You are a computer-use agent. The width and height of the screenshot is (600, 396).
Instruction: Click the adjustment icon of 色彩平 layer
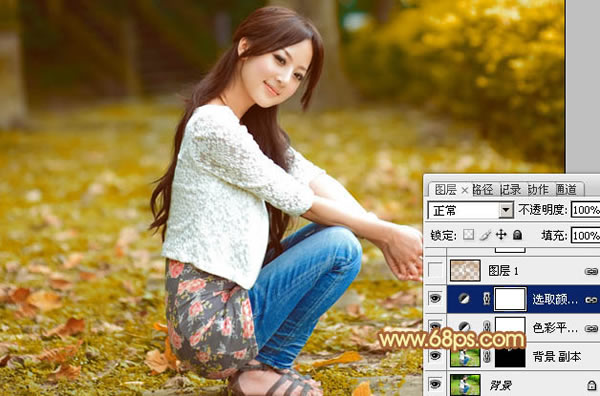pyautogui.click(x=464, y=327)
